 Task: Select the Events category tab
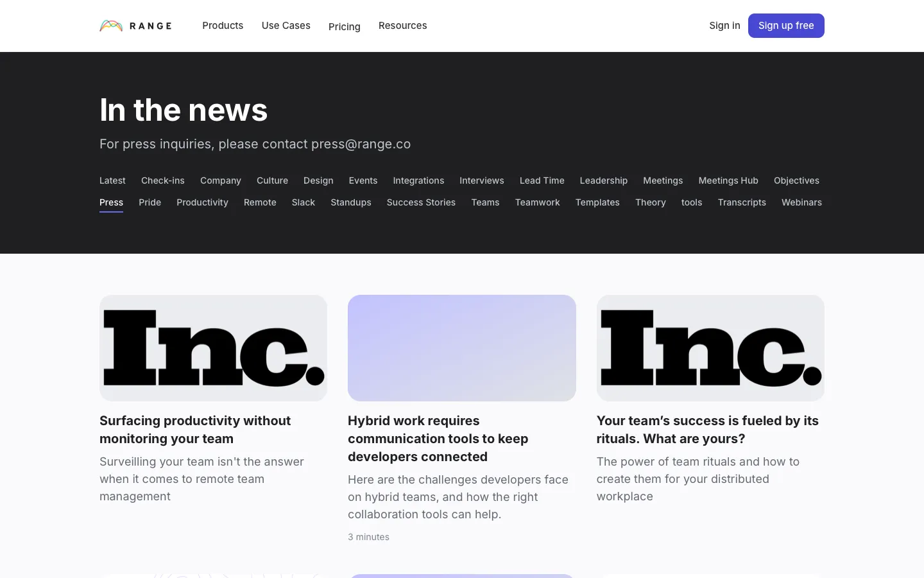pos(363,180)
